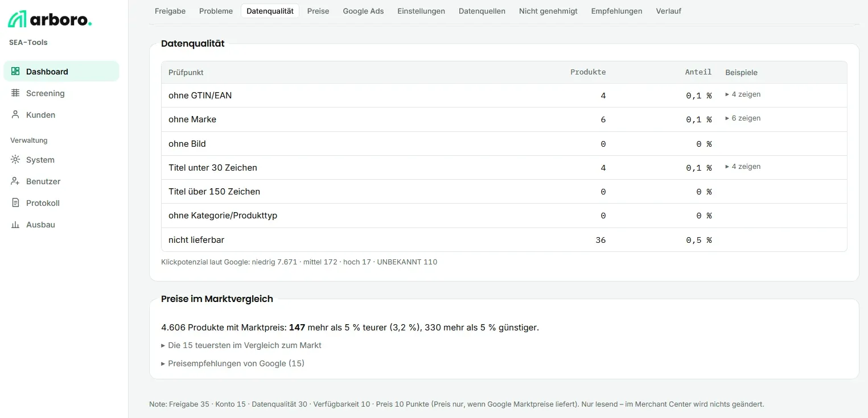Open Ausbau in the sidebar
This screenshot has height=418, width=868.
point(61,225)
